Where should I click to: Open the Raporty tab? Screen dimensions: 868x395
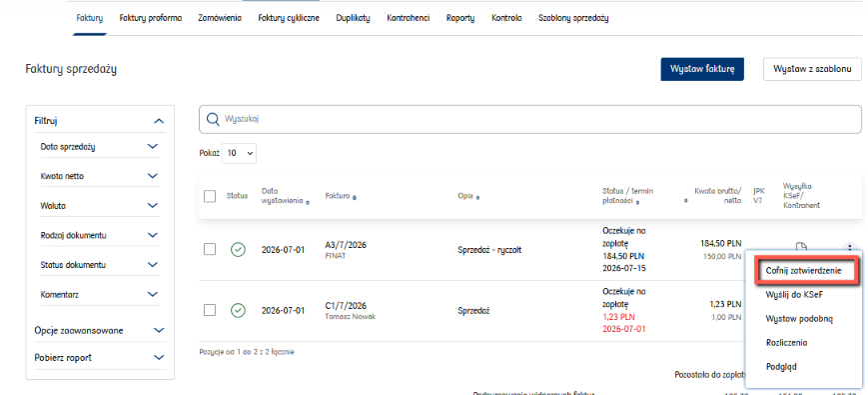(460, 18)
